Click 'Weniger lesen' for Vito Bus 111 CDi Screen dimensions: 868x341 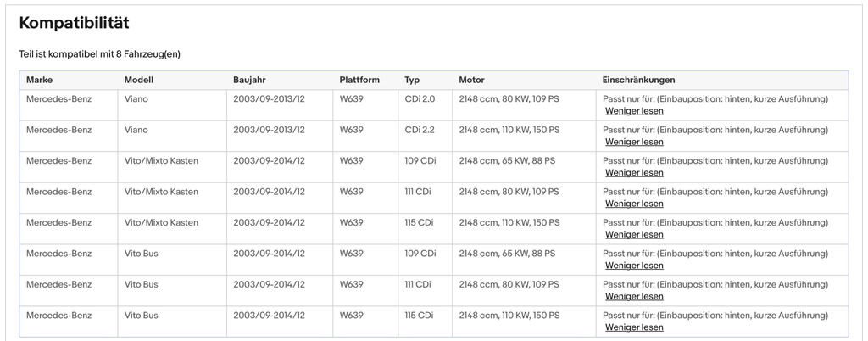pyautogui.click(x=634, y=297)
